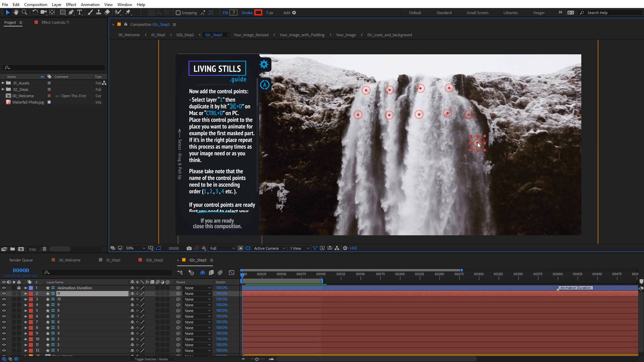Toggle mask and shape path visibility
Screen dimensions: 644x362
tap(158, 248)
